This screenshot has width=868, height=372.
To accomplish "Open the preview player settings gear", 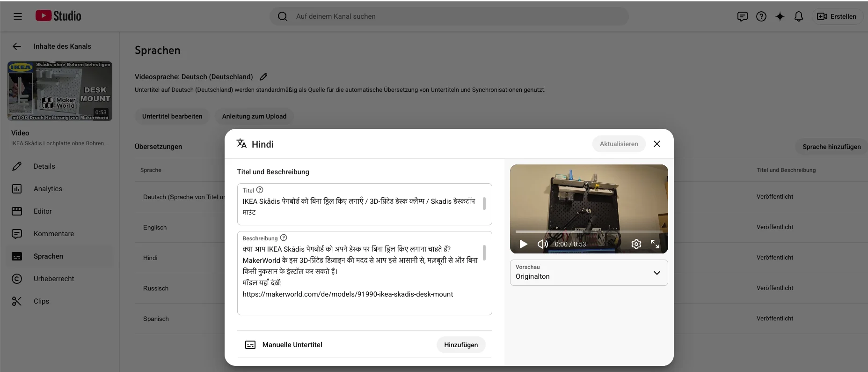I will click(636, 244).
